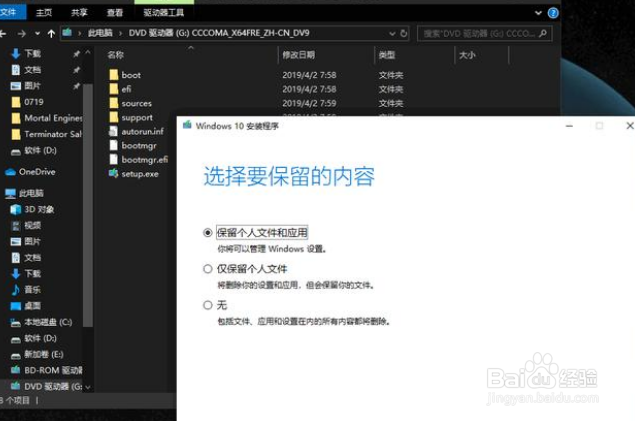Open 图片 under 此电脑
Viewport: 635px width, 421px height.
click(x=32, y=242)
